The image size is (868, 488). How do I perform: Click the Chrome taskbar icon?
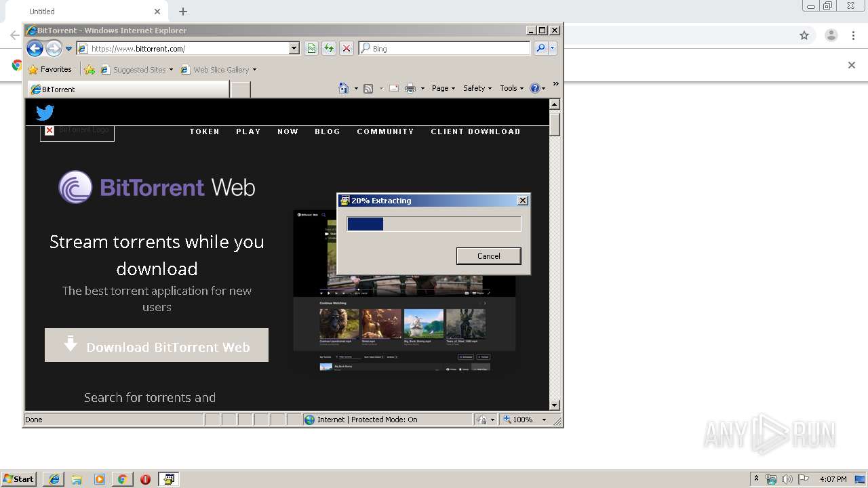coord(122,479)
